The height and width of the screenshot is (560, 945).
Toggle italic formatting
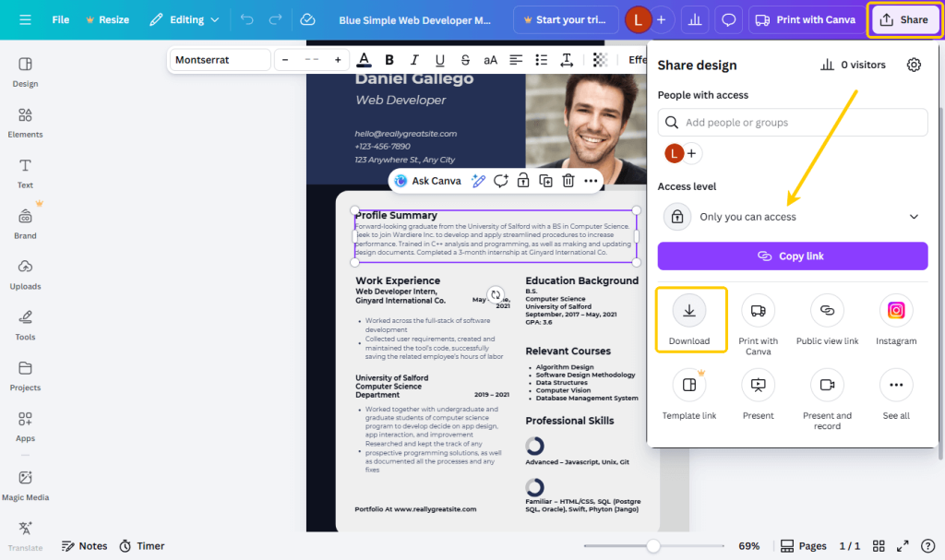coord(413,59)
